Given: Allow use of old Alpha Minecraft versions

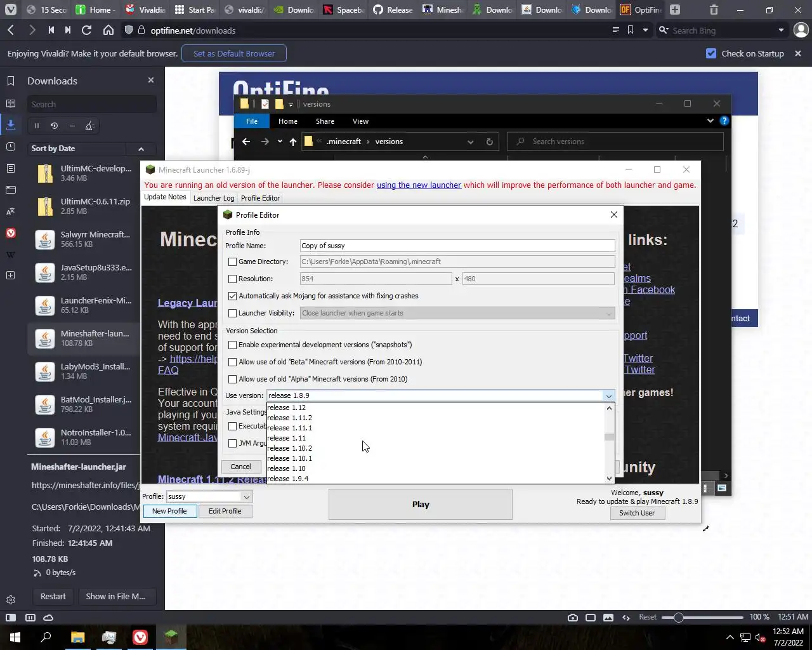Looking at the screenshot, I should (232, 379).
